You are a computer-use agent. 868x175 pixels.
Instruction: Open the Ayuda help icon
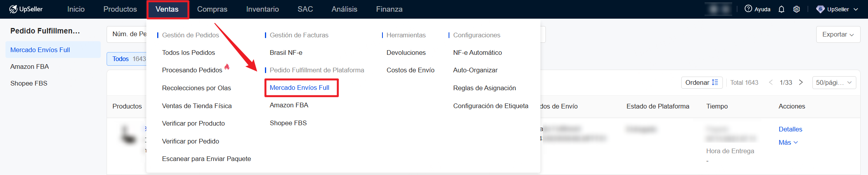coord(748,9)
